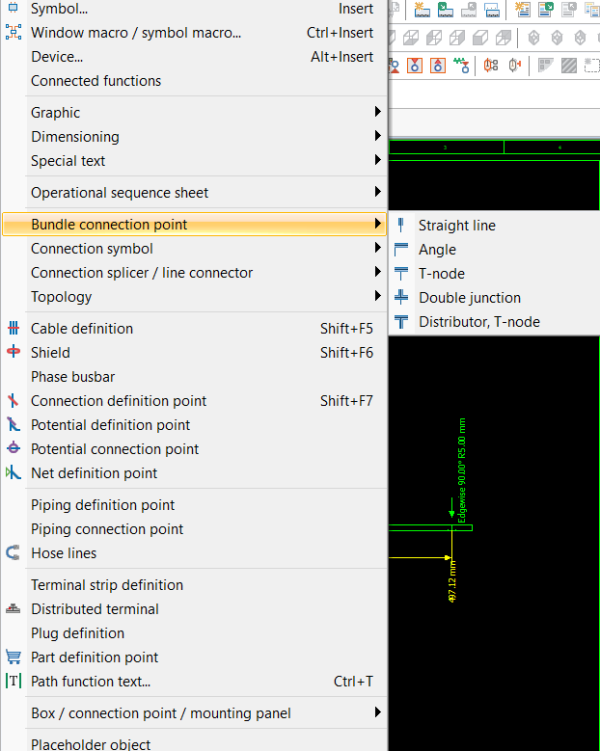Click the green zigzag connection toolbar icon
Viewport: 600px width, 751px height.
tap(461, 65)
